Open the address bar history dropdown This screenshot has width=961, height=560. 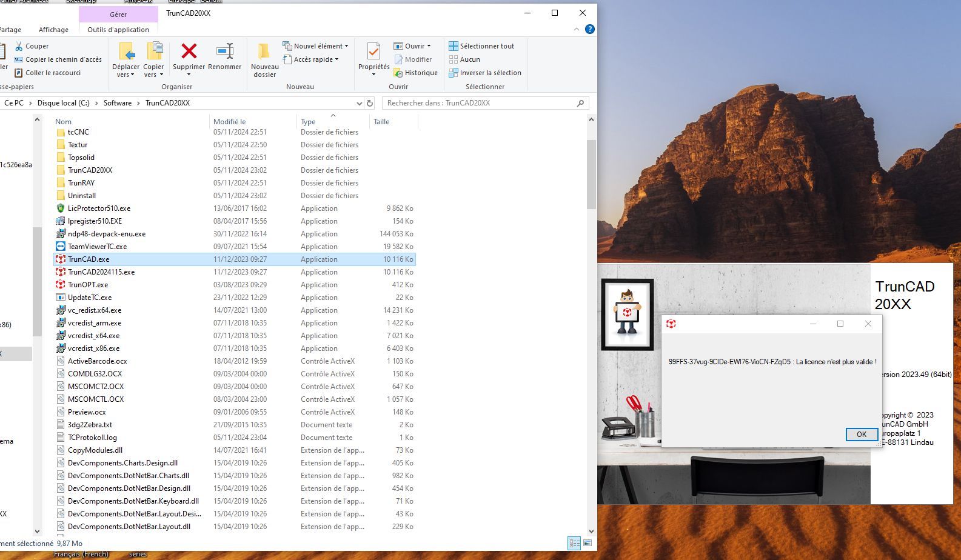(360, 103)
